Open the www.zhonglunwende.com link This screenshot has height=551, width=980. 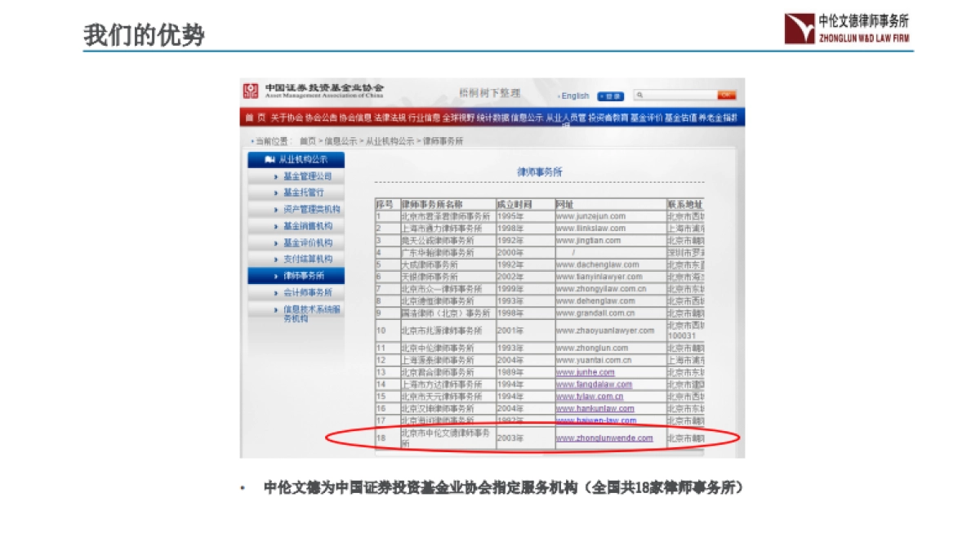coord(604,438)
